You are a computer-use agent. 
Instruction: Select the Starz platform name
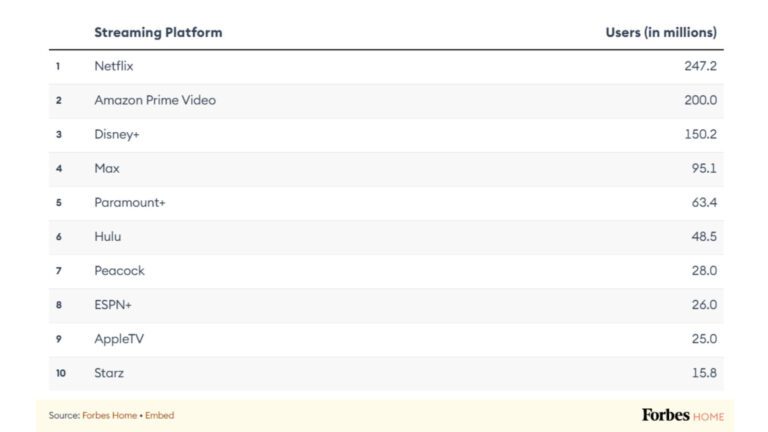click(x=109, y=373)
